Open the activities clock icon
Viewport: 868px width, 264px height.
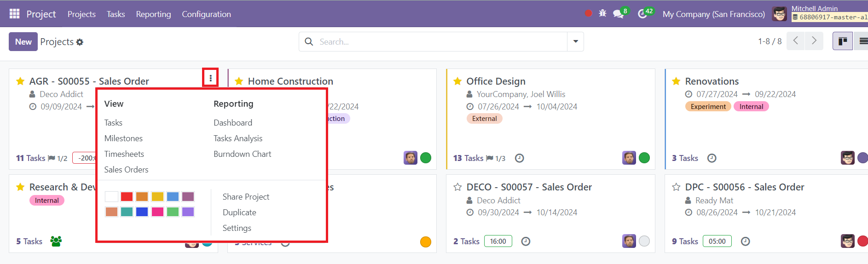tap(642, 14)
